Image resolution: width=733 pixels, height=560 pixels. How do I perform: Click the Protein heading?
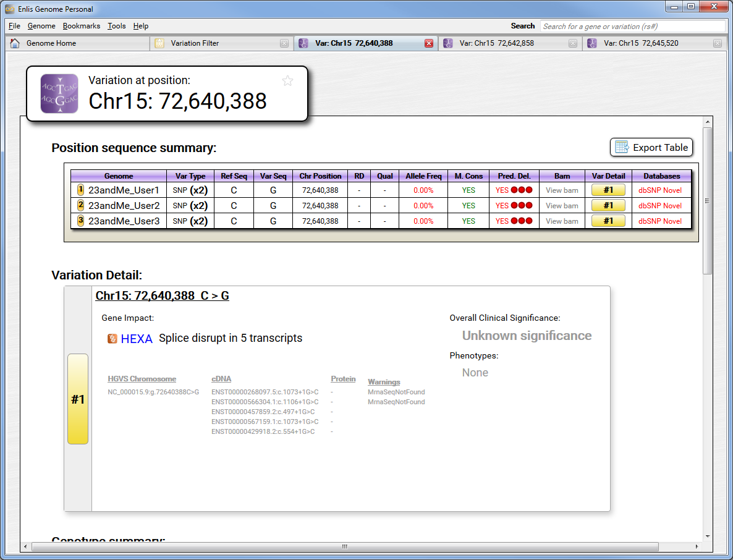point(343,379)
